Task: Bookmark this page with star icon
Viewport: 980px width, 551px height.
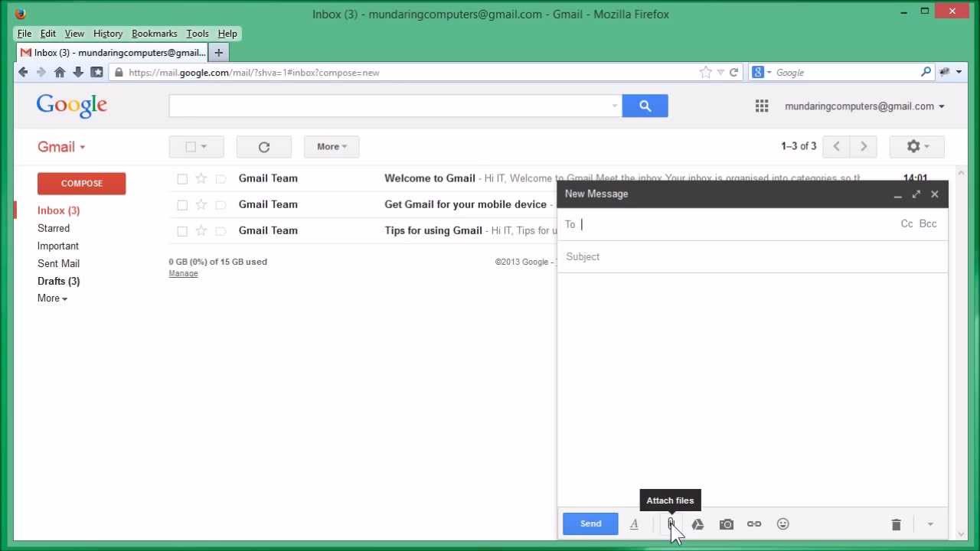Action: (x=705, y=72)
